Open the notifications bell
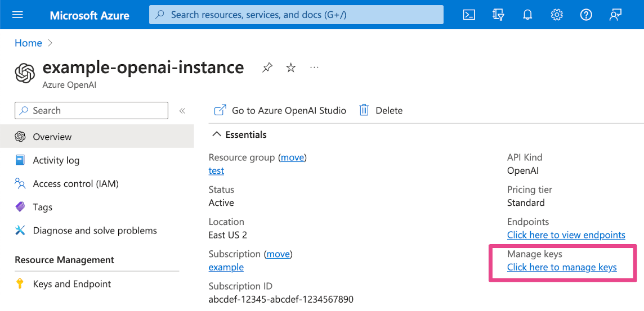644x311 pixels. click(x=527, y=15)
